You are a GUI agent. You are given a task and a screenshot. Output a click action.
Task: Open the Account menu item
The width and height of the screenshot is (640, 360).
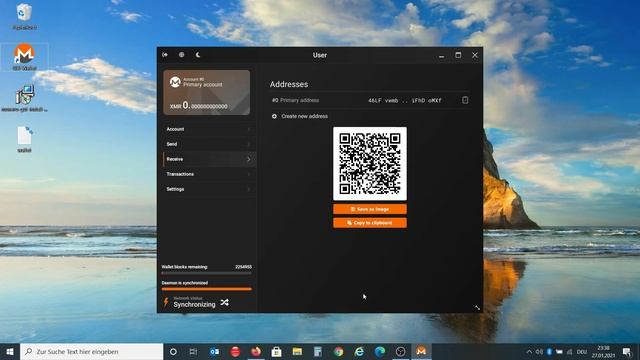(x=209, y=129)
